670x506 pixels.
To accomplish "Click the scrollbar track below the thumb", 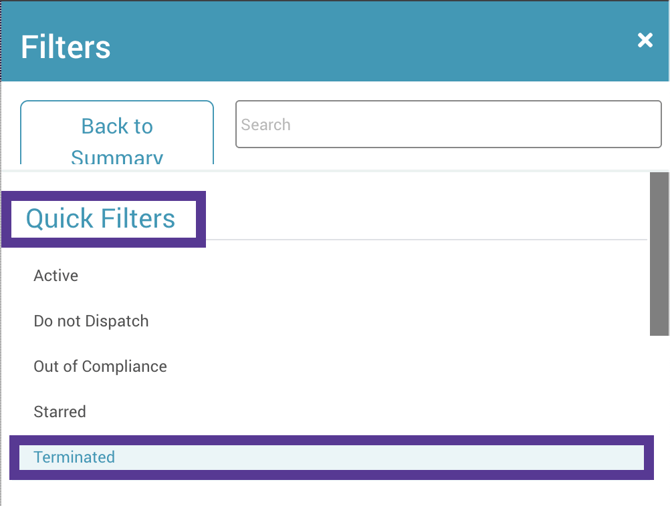I will (x=659, y=420).
